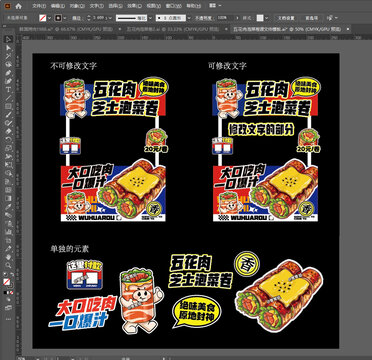
Task: Select the Scale tool
Action: tap(8, 148)
